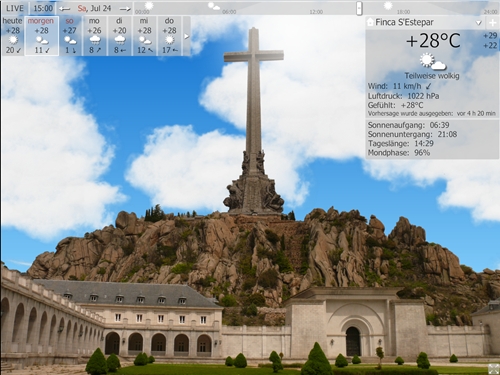Click midnight sun icon on timeline
Viewport: 500px width, 375px height.
[149, 5]
